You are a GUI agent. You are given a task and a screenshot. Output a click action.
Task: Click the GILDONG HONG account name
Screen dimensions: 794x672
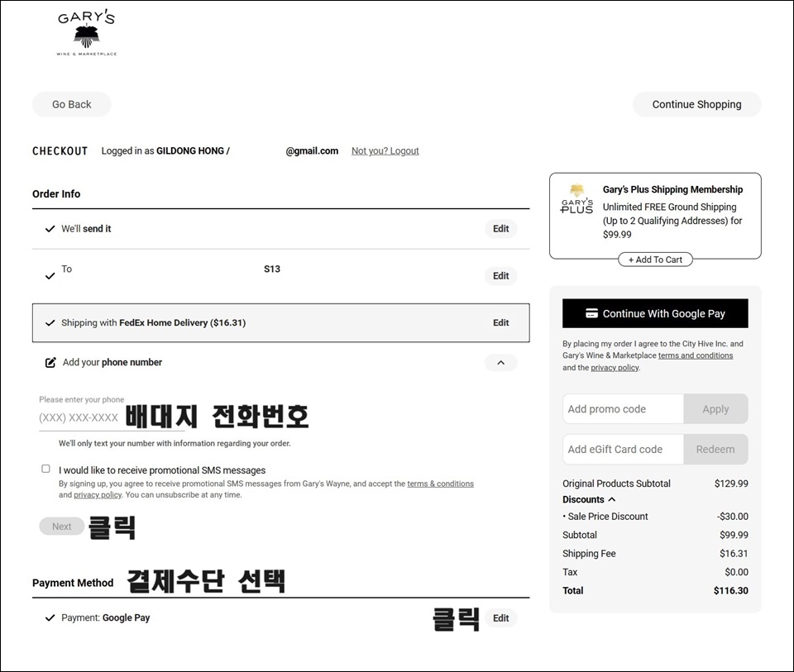pyautogui.click(x=190, y=150)
